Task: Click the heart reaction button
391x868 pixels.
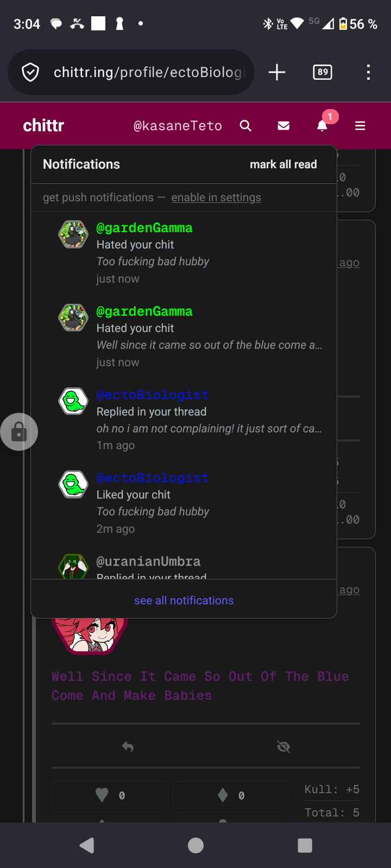Action: pos(110,795)
